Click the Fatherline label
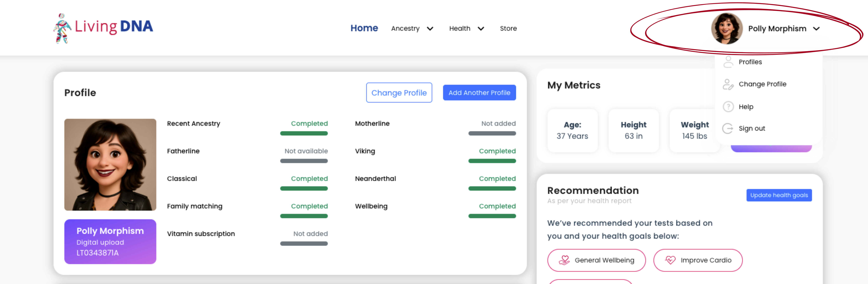 point(183,151)
